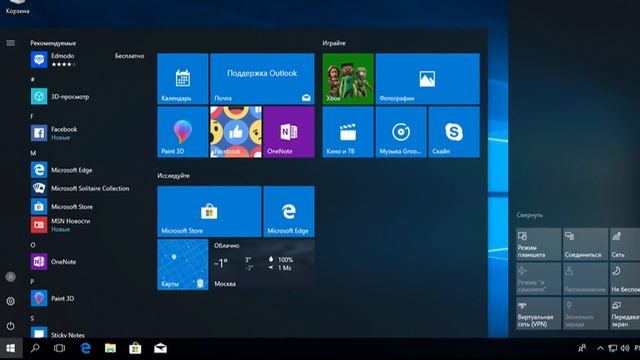
Task: Launch the Microsoft Edge tile
Action: coord(289,211)
